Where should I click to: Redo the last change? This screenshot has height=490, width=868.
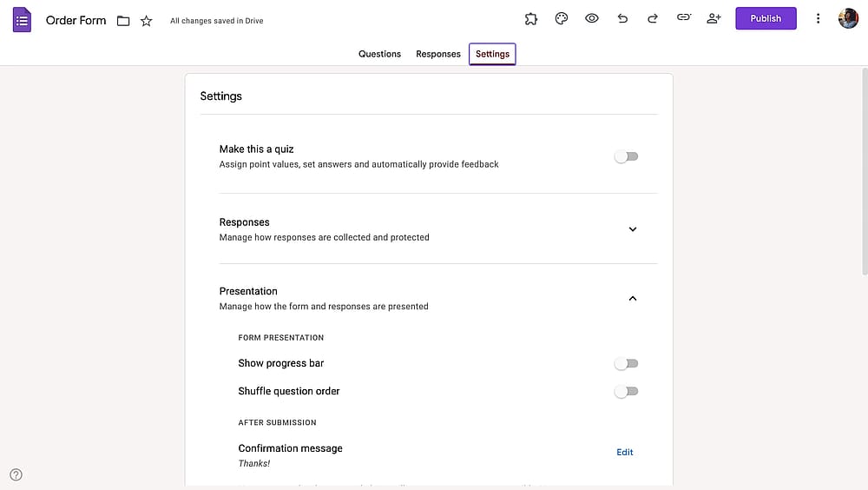(653, 18)
